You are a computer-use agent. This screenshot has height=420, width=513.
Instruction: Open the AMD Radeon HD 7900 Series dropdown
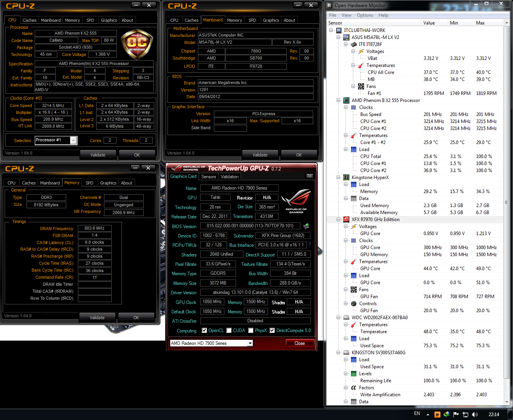tap(250, 343)
